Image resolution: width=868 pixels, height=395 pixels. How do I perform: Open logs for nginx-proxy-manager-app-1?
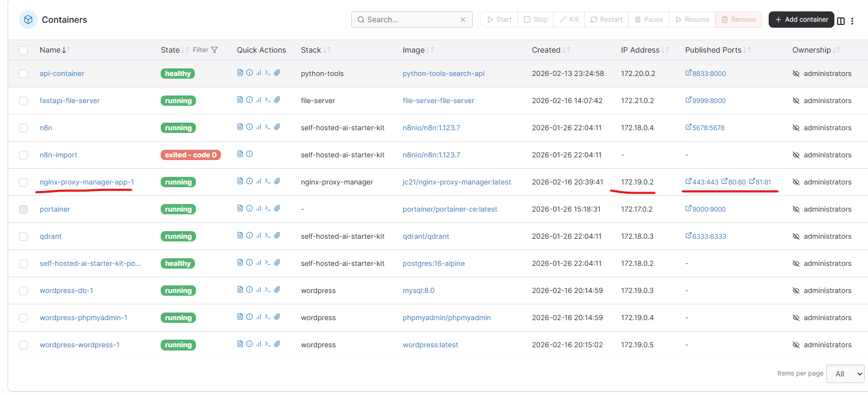[240, 181]
